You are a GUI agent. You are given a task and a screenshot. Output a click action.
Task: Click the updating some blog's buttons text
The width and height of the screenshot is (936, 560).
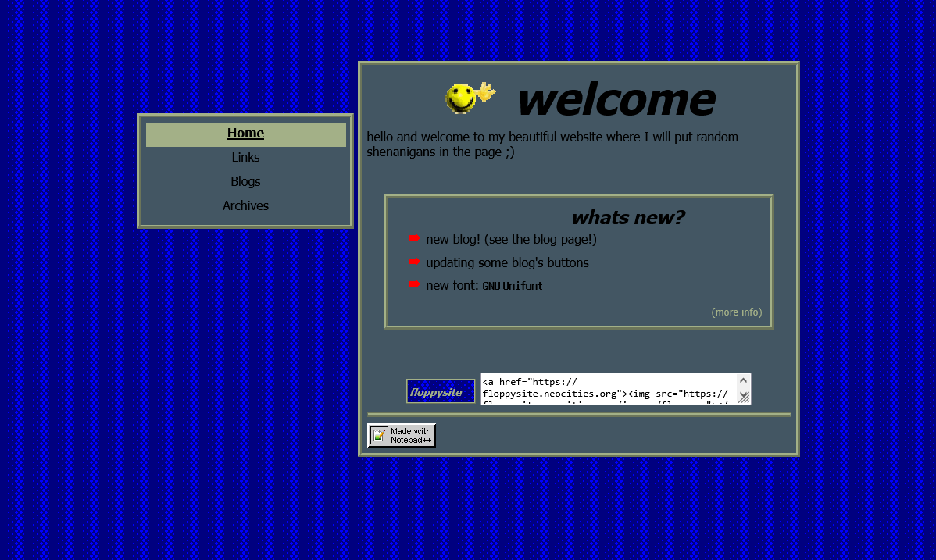tap(507, 262)
